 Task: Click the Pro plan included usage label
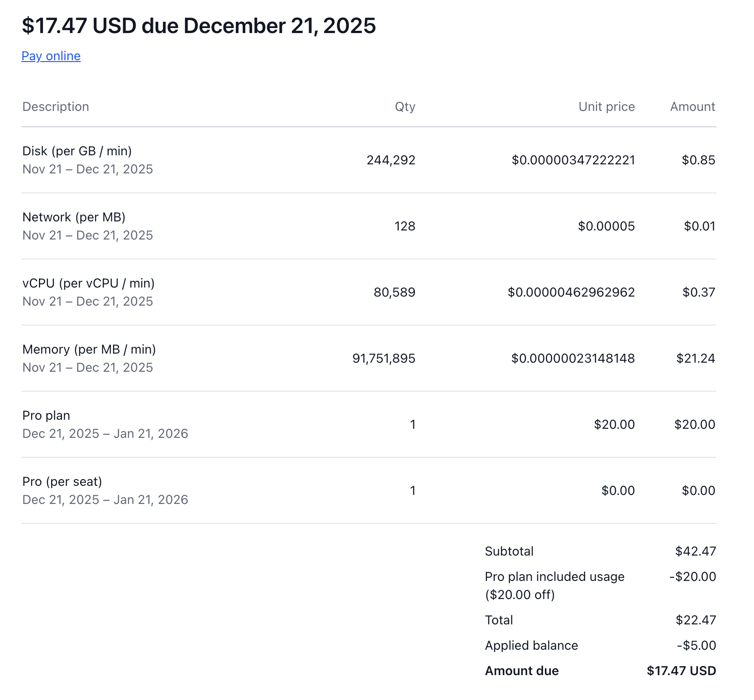tap(554, 577)
